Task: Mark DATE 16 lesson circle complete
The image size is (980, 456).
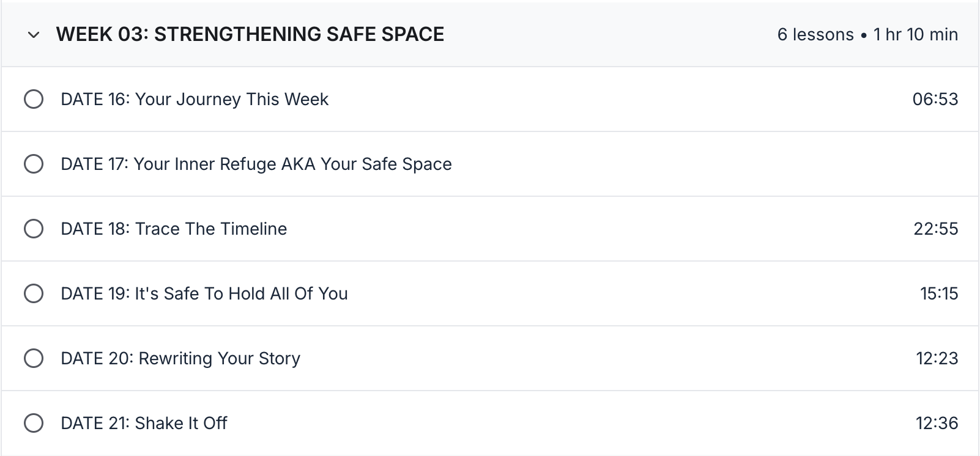Action: [x=34, y=99]
